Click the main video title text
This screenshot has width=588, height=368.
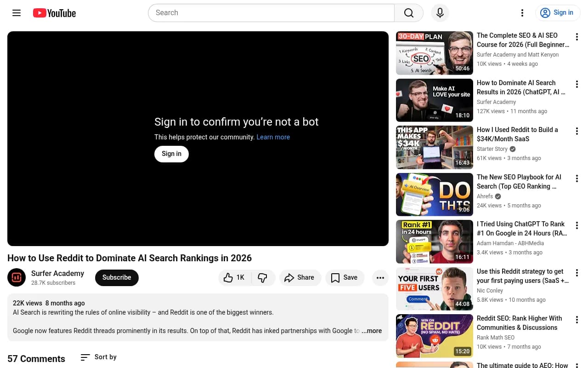(x=130, y=258)
